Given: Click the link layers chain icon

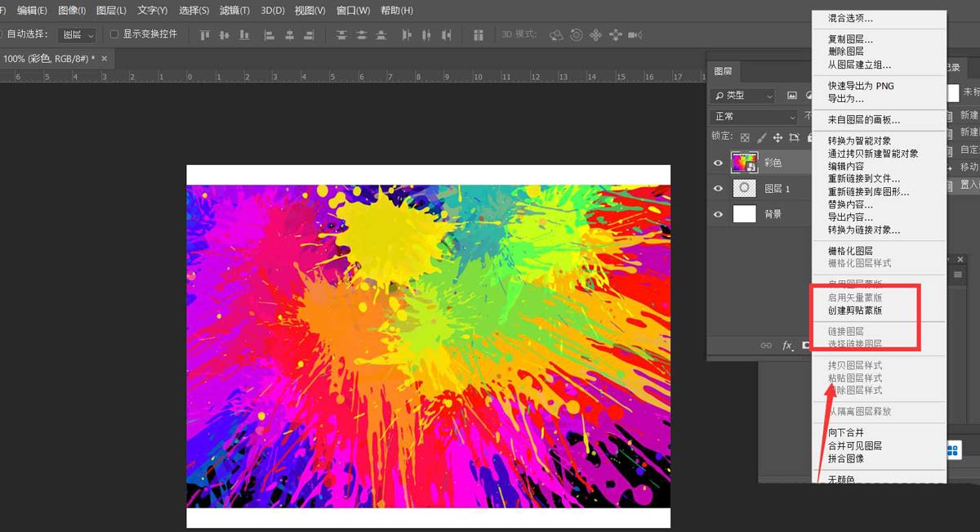Looking at the screenshot, I should coord(766,346).
